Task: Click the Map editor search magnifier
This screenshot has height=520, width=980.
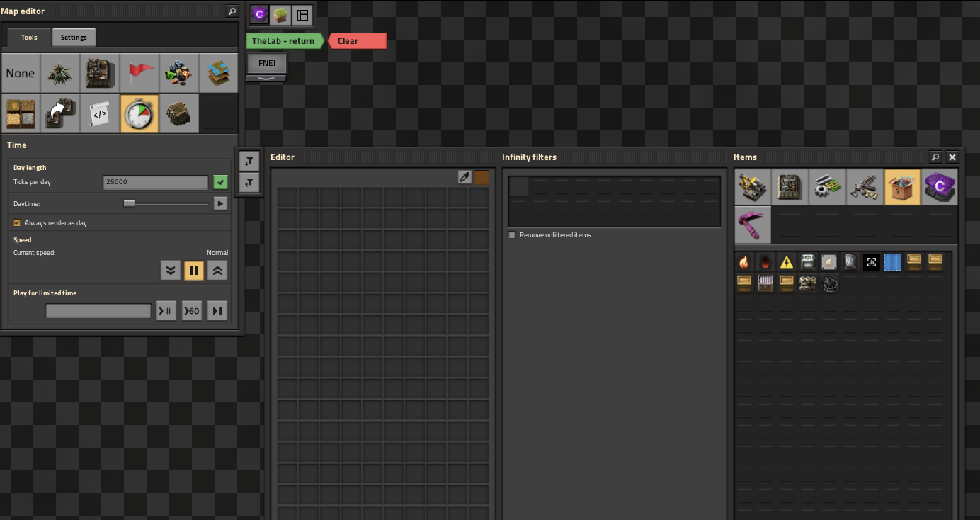Action: point(232,11)
